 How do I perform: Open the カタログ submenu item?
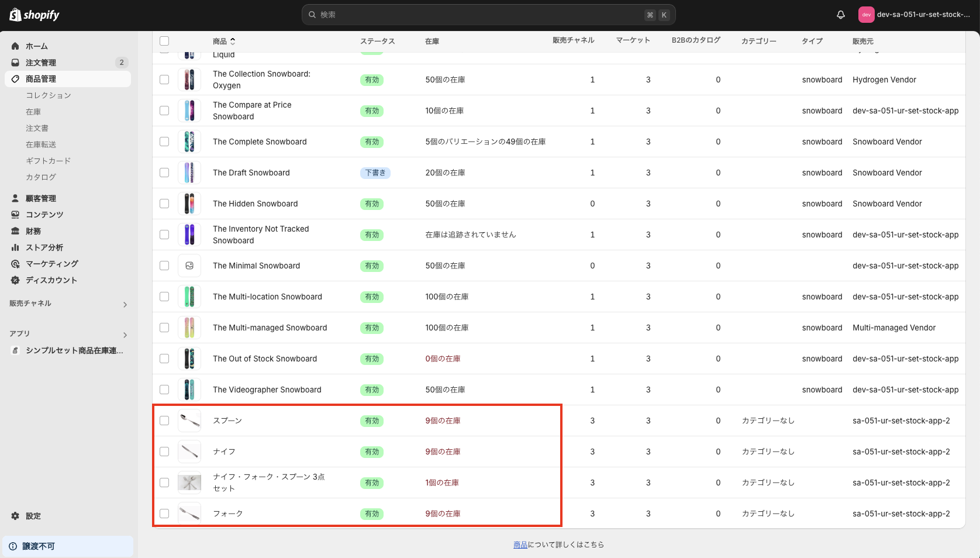pyautogui.click(x=41, y=177)
